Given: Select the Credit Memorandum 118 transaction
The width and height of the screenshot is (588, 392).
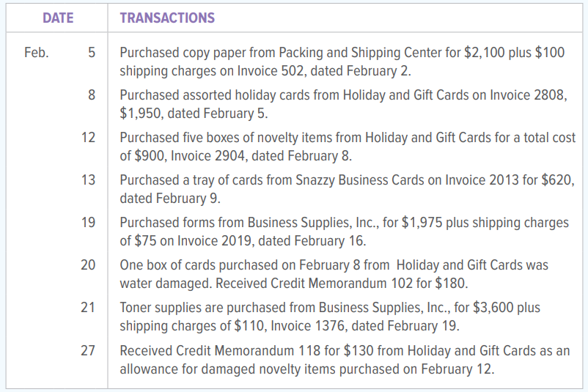Looking at the screenshot, I should [x=345, y=360].
